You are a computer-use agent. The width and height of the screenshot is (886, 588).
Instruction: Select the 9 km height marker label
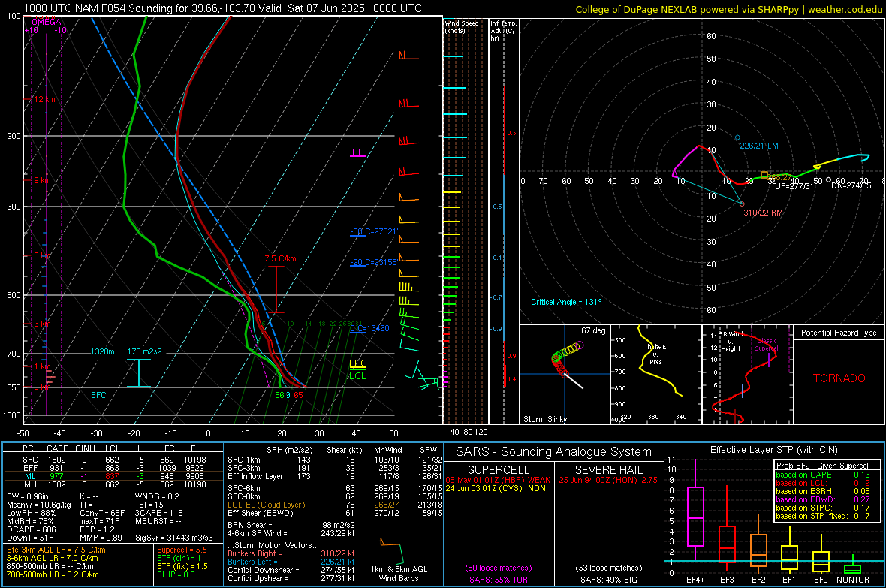pos(42,180)
